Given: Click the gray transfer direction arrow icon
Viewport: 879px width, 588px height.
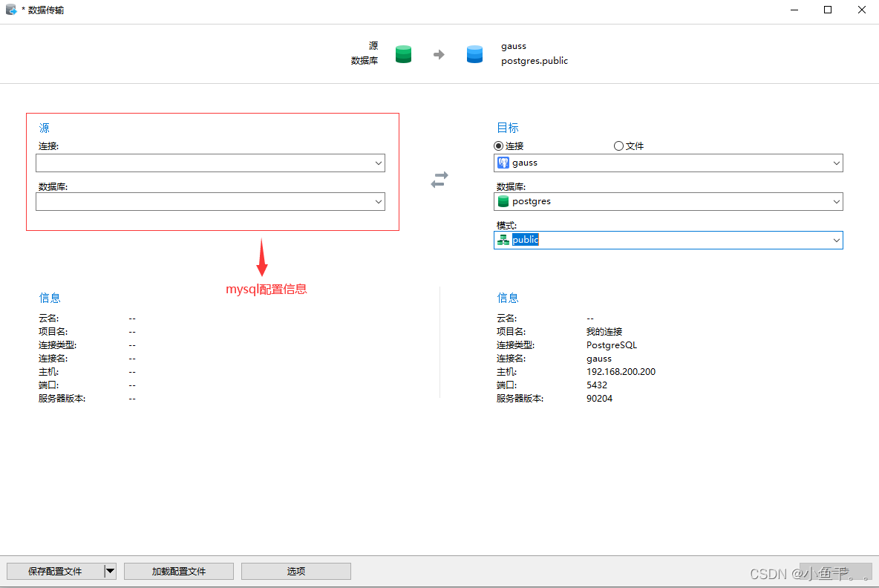Looking at the screenshot, I should click(x=439, y=53).
